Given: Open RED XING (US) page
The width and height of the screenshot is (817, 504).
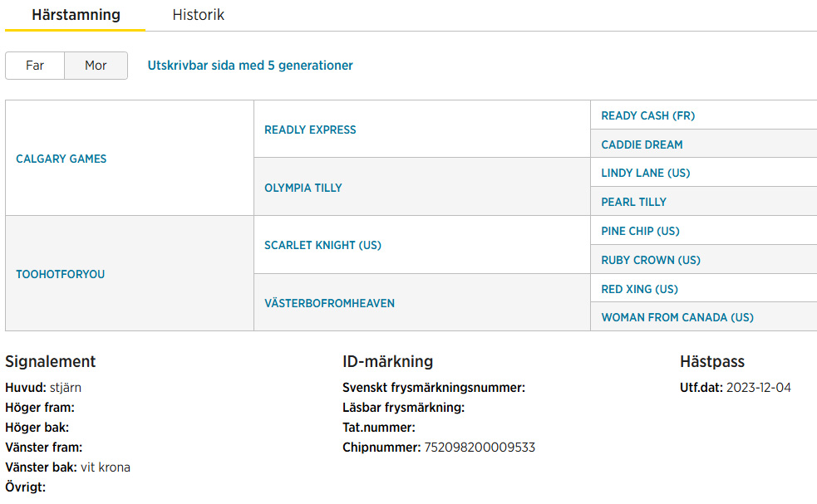Looking at the screenshot, I should [x=639, y=289].
